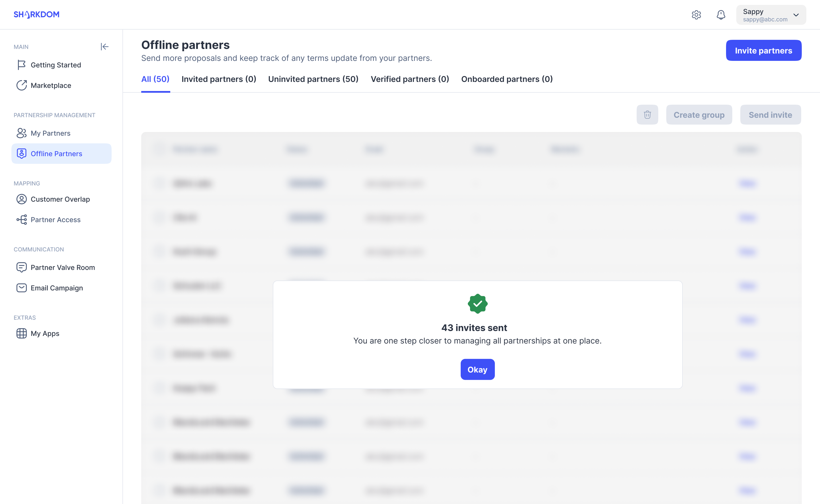
Task: Open the notifications bell
Action: pos(721,15)
